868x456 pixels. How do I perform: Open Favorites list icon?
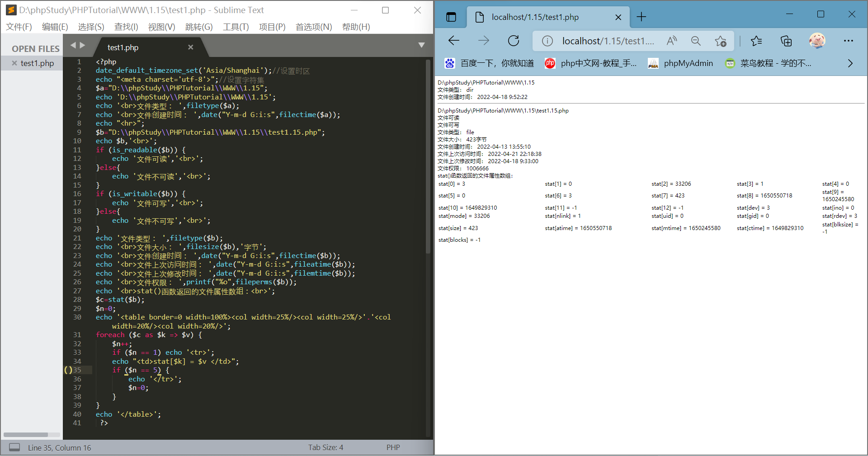click(756, 41)
